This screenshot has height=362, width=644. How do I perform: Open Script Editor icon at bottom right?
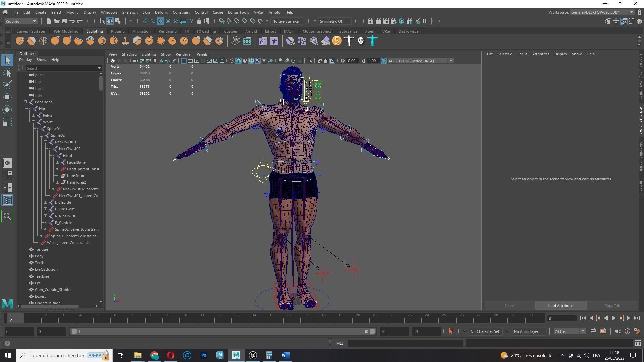638,343
